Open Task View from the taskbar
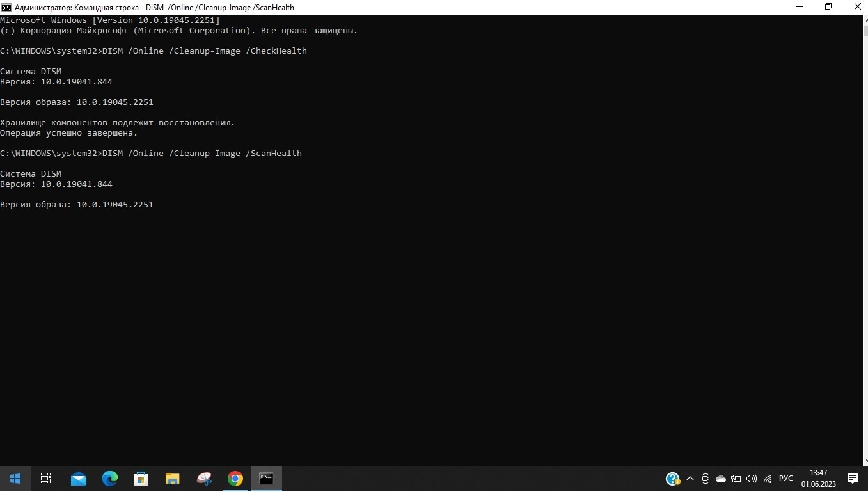Image resolution: width=868 pixels, height=492 pixels. tap(46, 479)
